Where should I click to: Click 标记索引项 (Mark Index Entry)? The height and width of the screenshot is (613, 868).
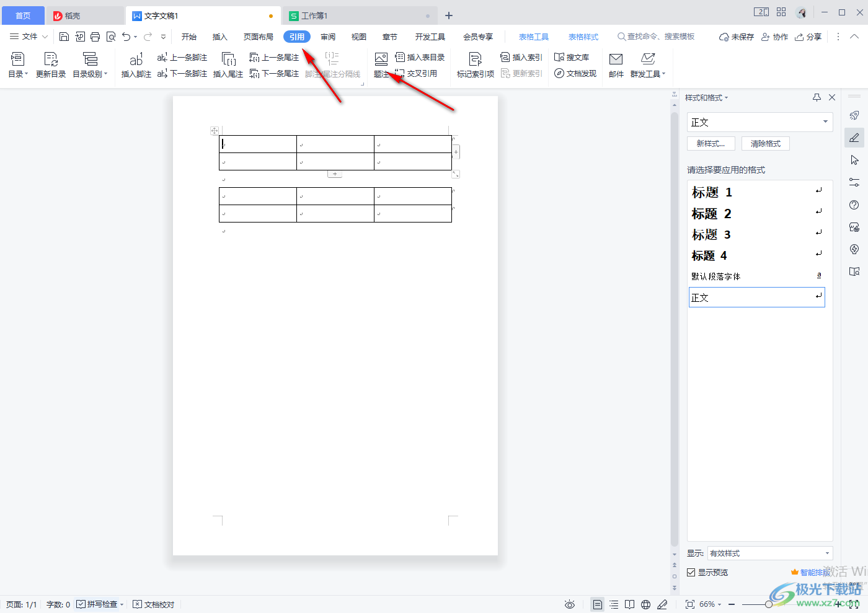click(x=476, y=65)
